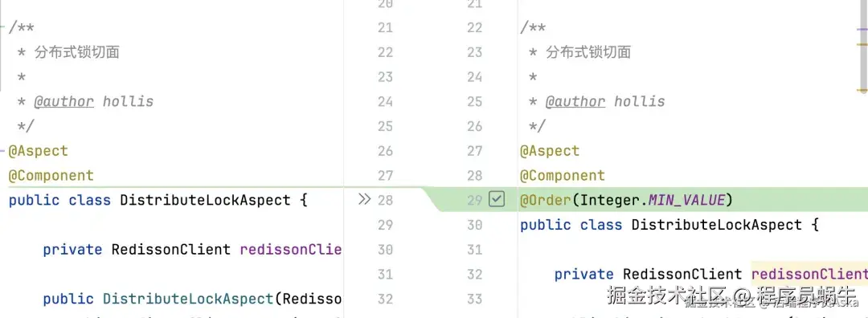Click the @author tag in the right pane

[x=575, y=102]
